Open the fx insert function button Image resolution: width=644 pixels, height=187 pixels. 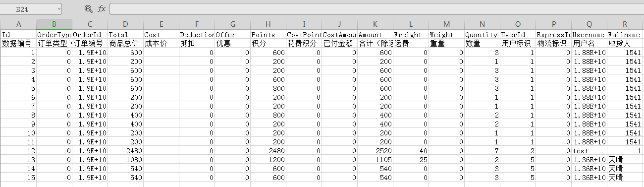(x=102, y=9)
